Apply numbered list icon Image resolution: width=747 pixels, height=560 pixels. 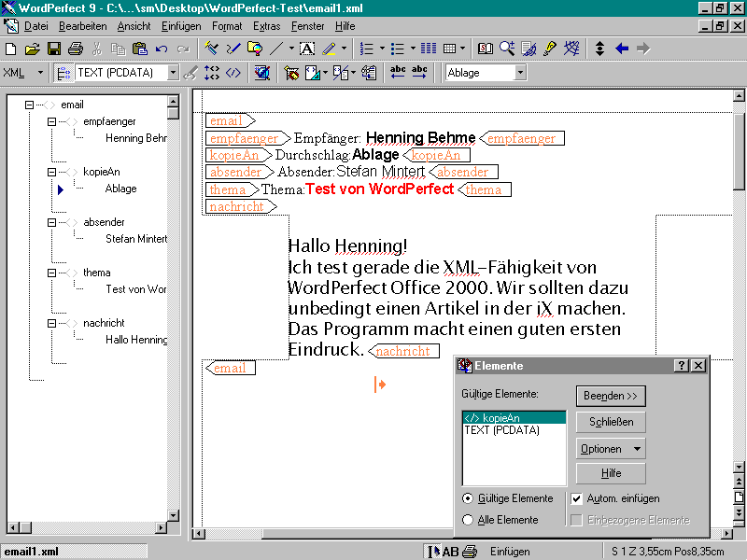[367, 49]
